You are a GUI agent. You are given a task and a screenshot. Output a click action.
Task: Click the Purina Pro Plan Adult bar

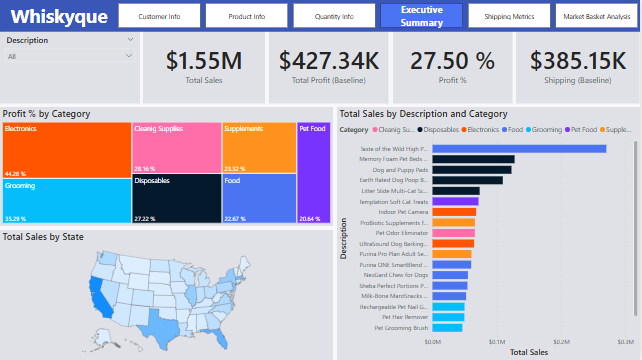[x=452, y=254]
